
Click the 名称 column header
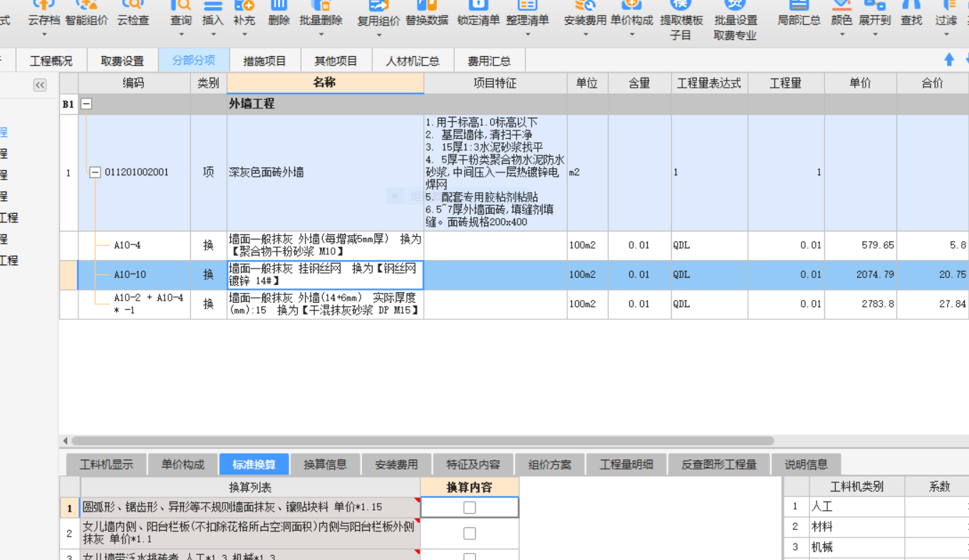[x=325, y=83]
